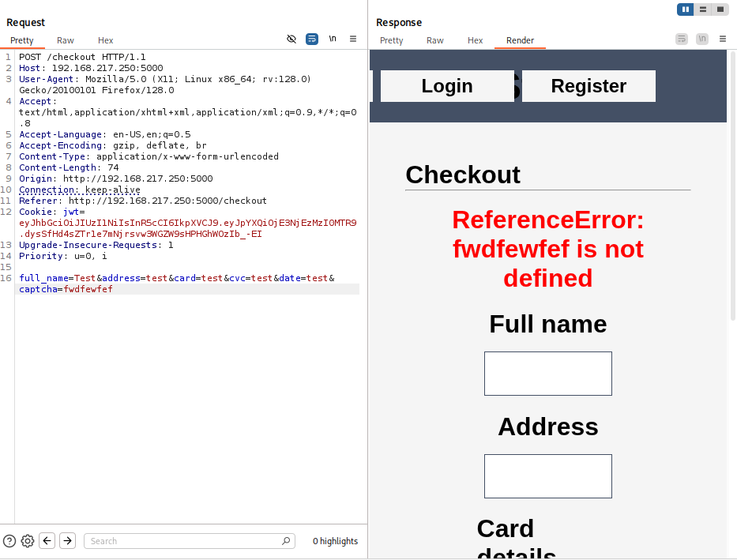Image resolution: width=737 pixels, height=560 pixels.
Task: Click the magnifier icon in search box
Action: coord(286,541)
